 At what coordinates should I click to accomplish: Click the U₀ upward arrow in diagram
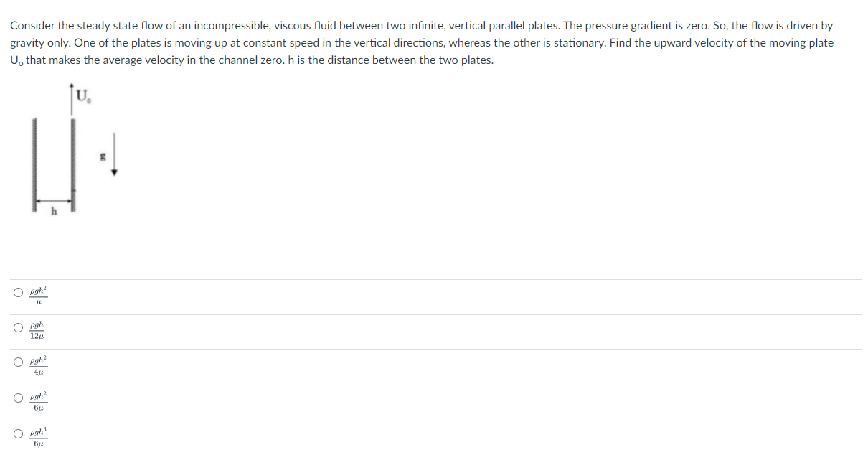71,100
